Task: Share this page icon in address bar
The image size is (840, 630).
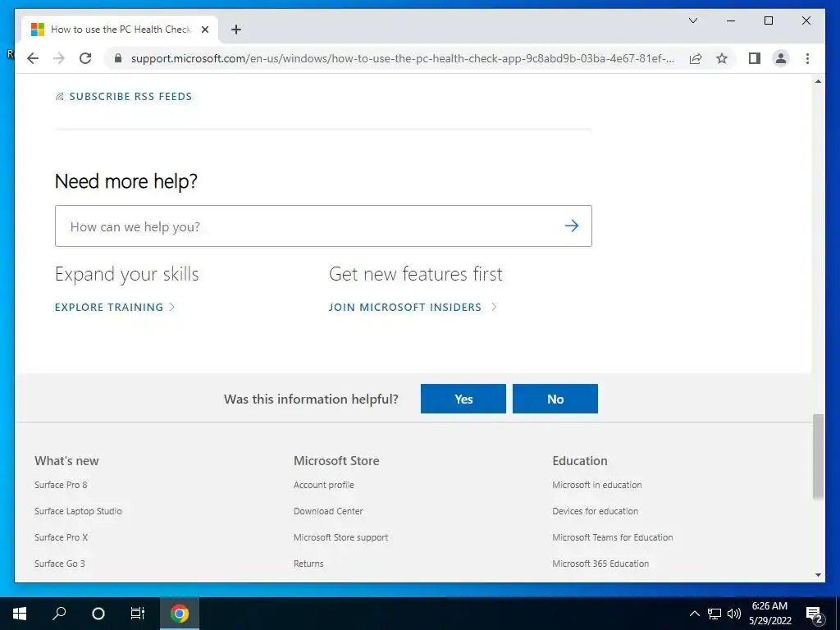Action: [696, 58]
